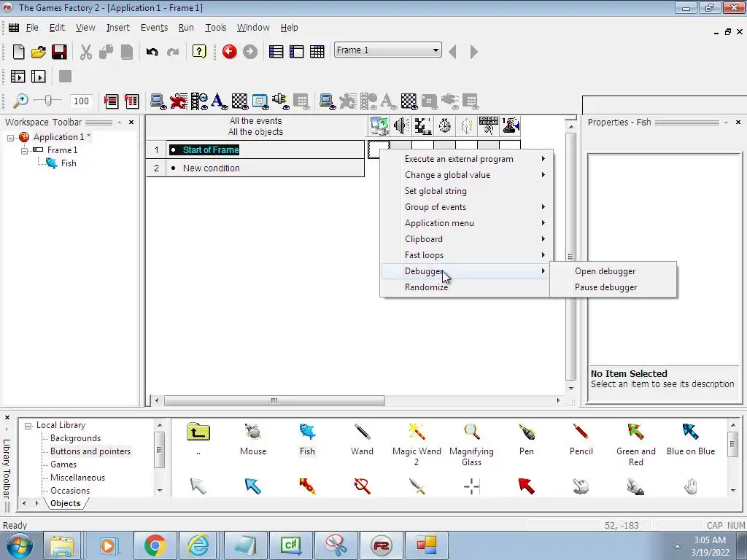Open the Help question mark icon
The height and width of the screenshot is (560, 747).
click(x=199, y=52)
